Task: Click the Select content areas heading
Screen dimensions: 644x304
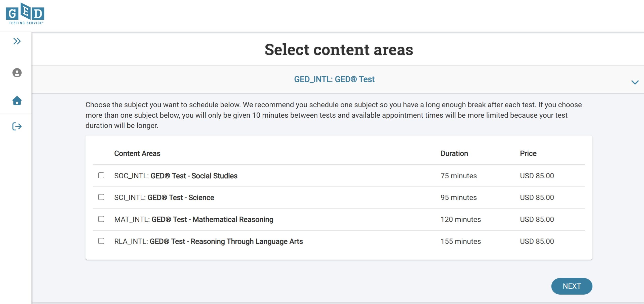Action: pos(339,49)
